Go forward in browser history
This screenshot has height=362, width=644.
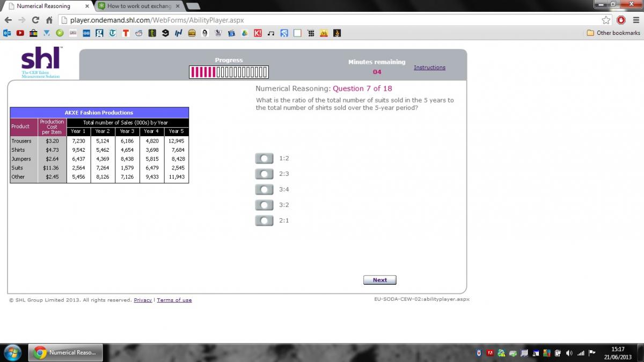21,20
